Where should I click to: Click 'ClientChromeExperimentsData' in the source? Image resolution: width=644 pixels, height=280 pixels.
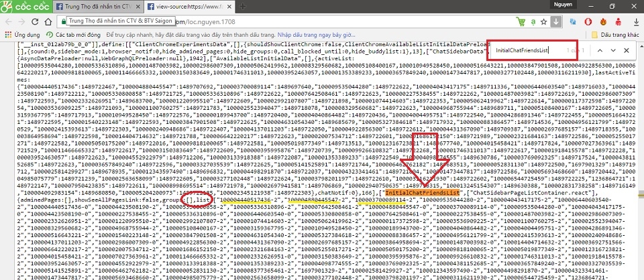coord(180,44)
